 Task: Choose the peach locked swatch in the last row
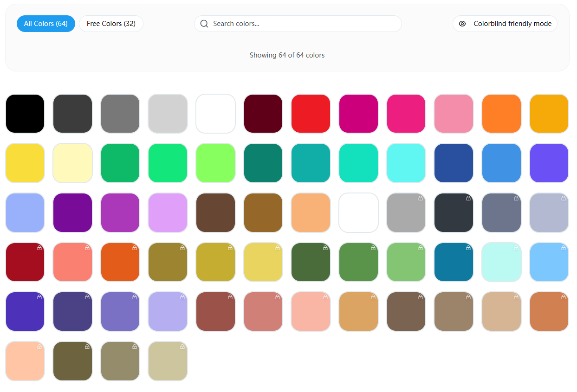25,361
